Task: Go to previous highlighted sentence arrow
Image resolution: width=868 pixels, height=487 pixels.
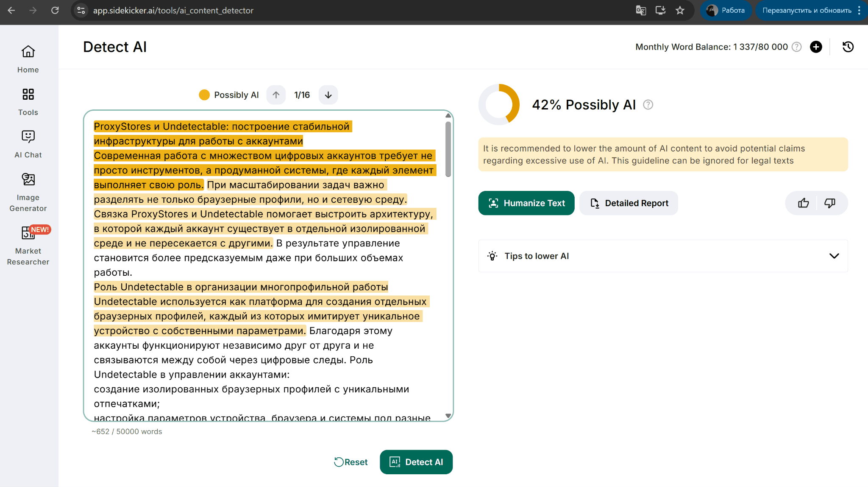Action: (276, 95)
